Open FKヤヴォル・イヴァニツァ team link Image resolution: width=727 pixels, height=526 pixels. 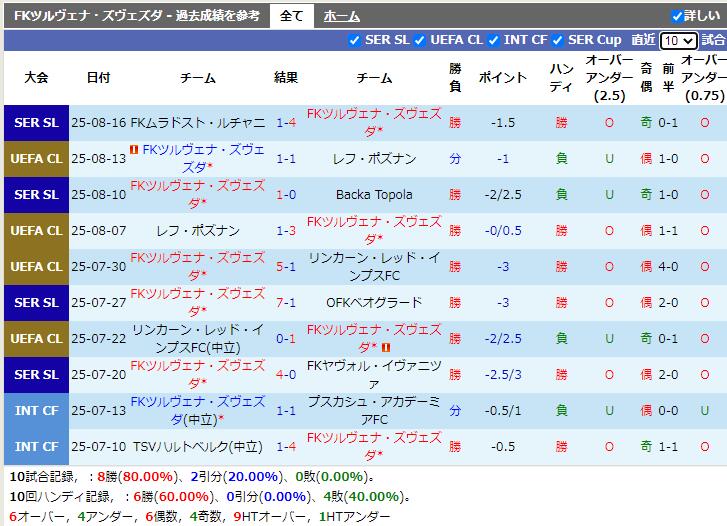coord(374,375)
